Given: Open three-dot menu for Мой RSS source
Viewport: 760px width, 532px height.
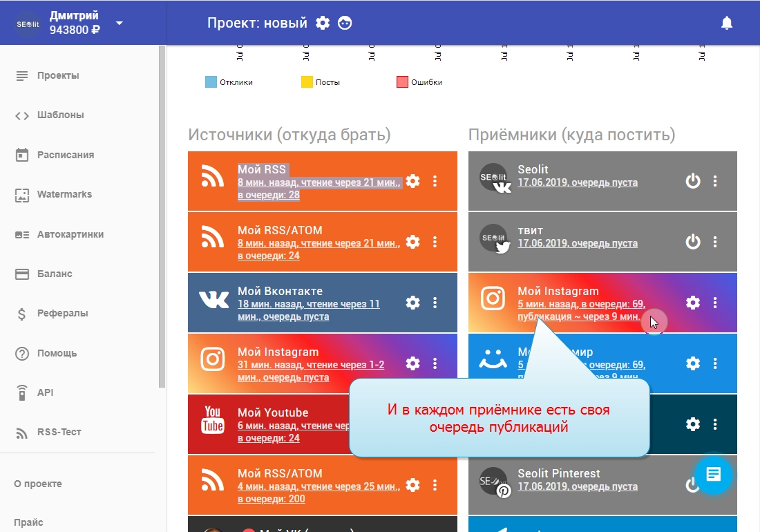Looking at the screenshot, I should pyautogui.click(x=435, y=181).
